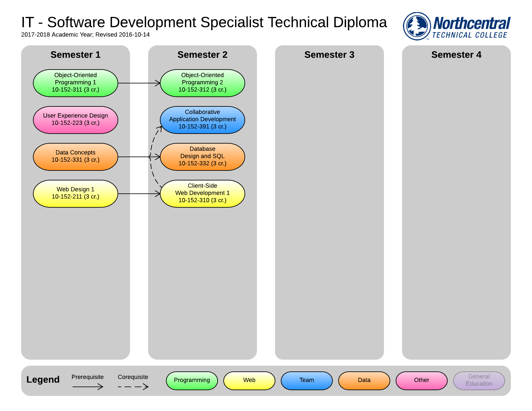
Task: Click the Semester 3 column heading
Action: pyautogui.click(x=329, y=55)
